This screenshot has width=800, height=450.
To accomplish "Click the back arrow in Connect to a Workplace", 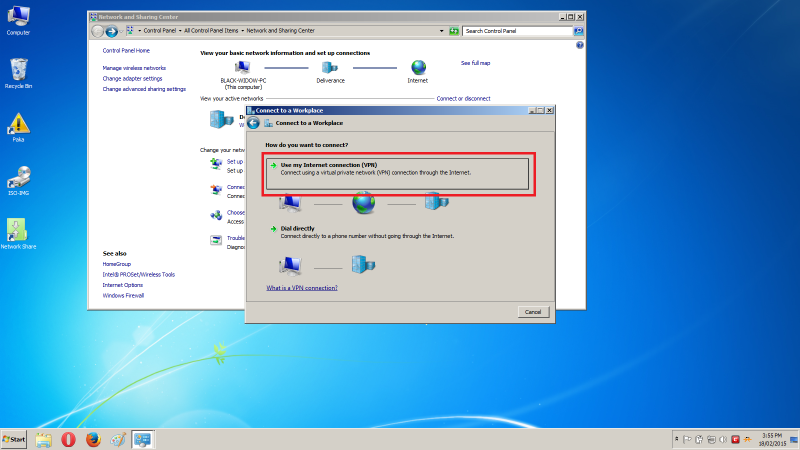I will click(254, 123).
